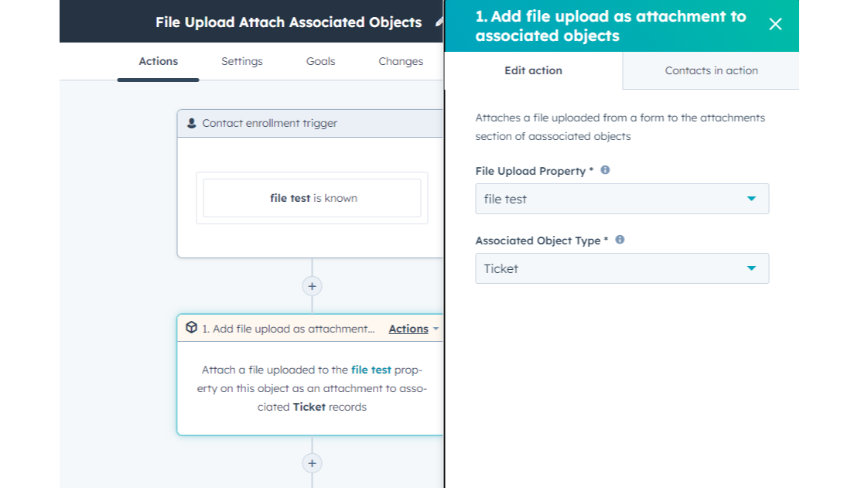Switch to the Settings tab
868x488 pixels.
pyautogui.click(x=241, y=61)
